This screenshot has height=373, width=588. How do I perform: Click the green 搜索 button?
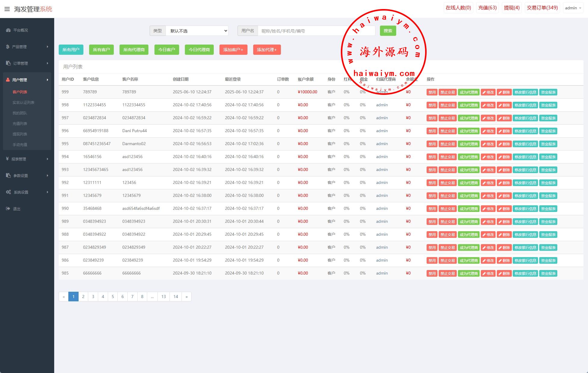click(x=388, y=31)
